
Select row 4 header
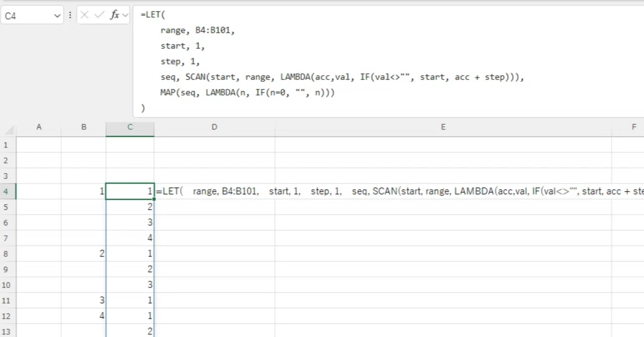tap(8, 192)
